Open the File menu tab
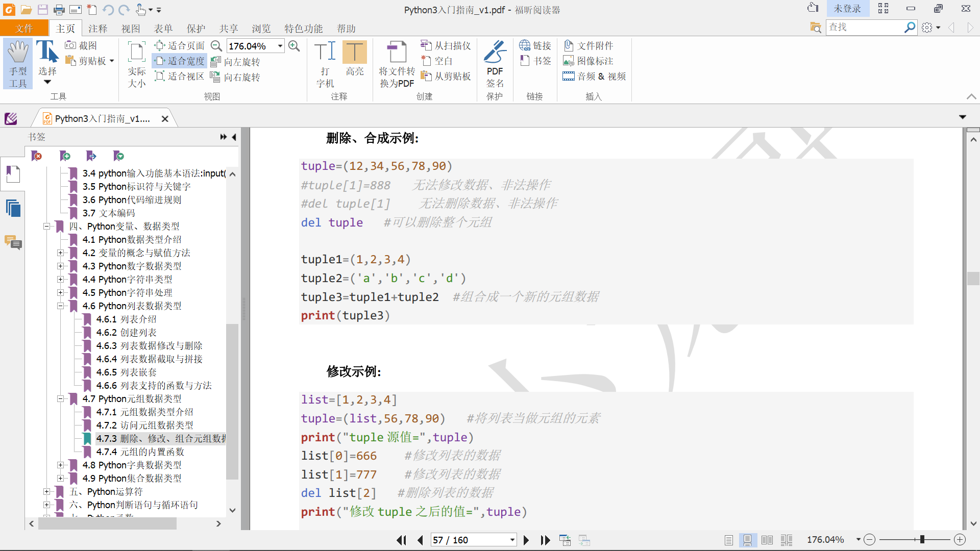 click(24, 29)
